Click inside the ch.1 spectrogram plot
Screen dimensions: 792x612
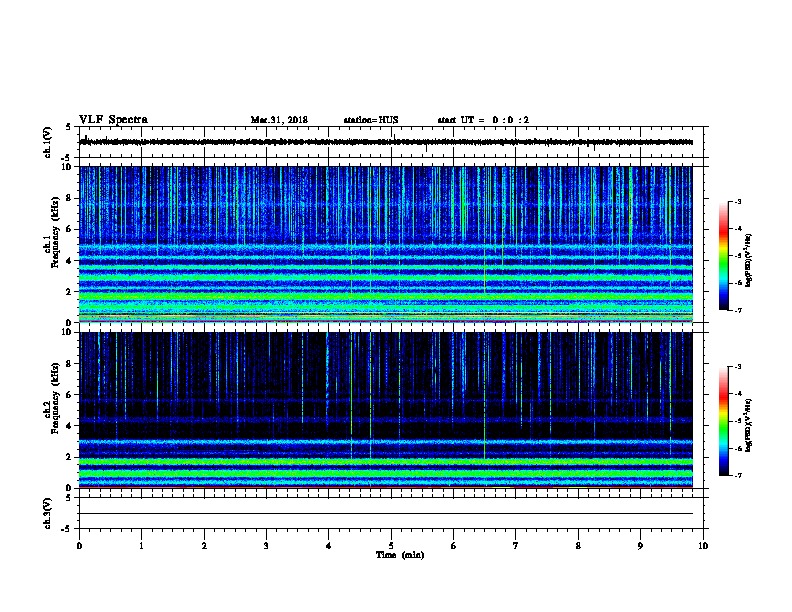click(386, 244)
